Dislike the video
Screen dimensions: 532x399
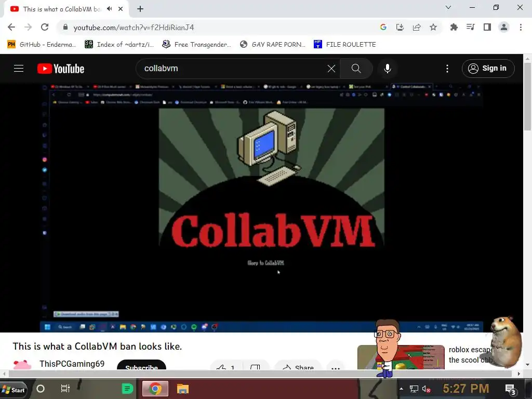point(255,366)
